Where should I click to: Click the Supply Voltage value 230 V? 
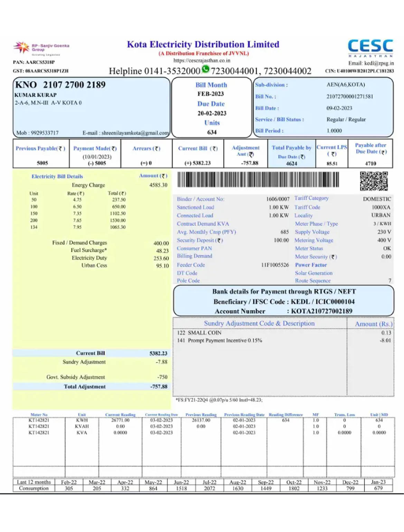tap(384, 232)
